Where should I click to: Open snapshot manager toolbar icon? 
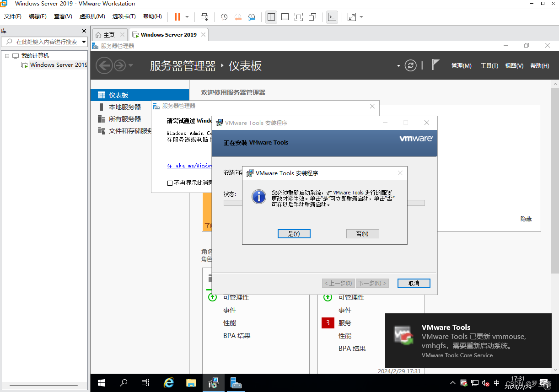[252, 17]
